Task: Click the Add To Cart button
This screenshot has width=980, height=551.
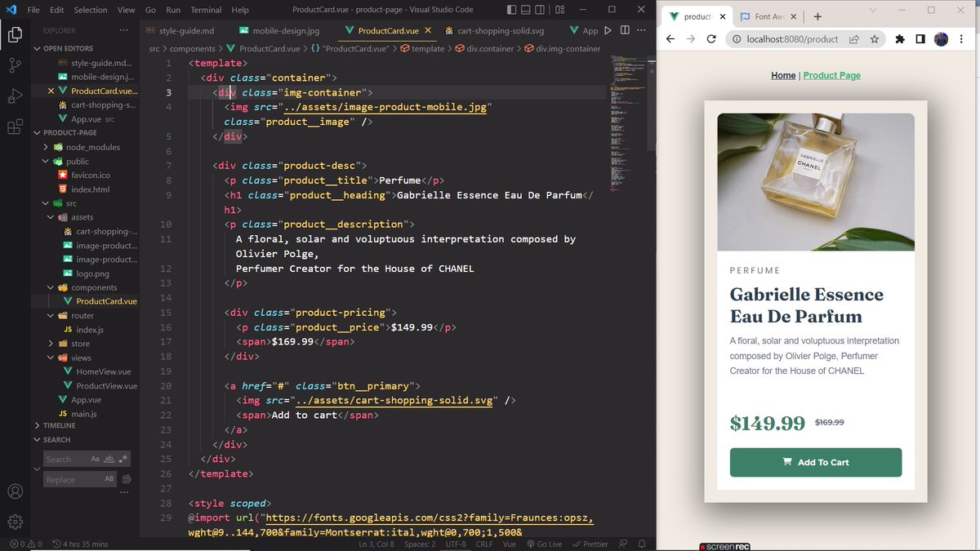Action: [x=815, y=462]
